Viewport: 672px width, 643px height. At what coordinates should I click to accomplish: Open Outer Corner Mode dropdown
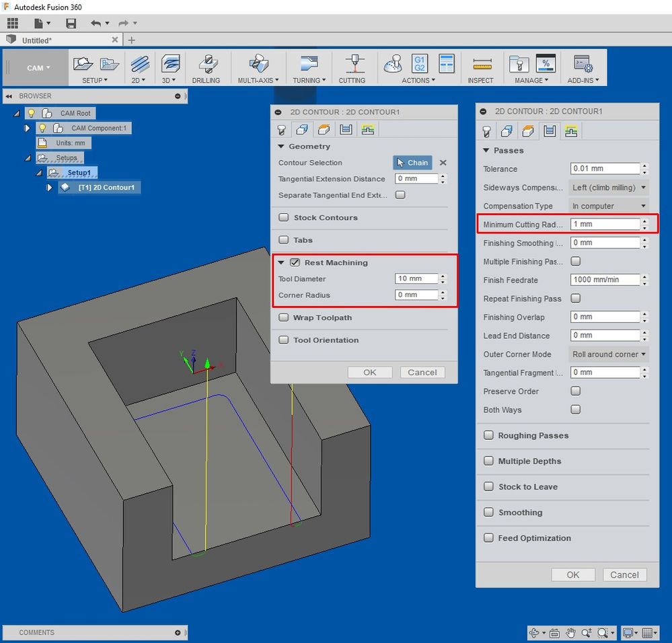pyautogui.click(x=609, y=354)
